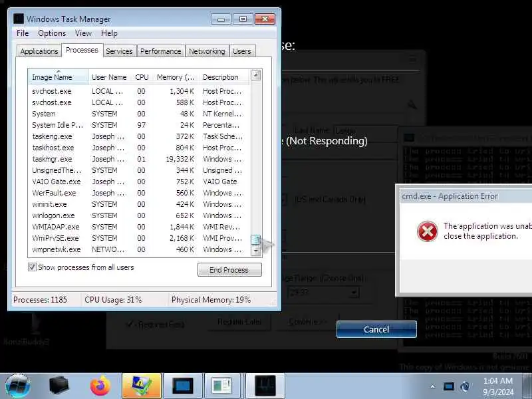Image resolution: width=532 pixels, height=399 pixels.
Task: Open the taskbar item with the document icon
Action: tap(222, 386)
